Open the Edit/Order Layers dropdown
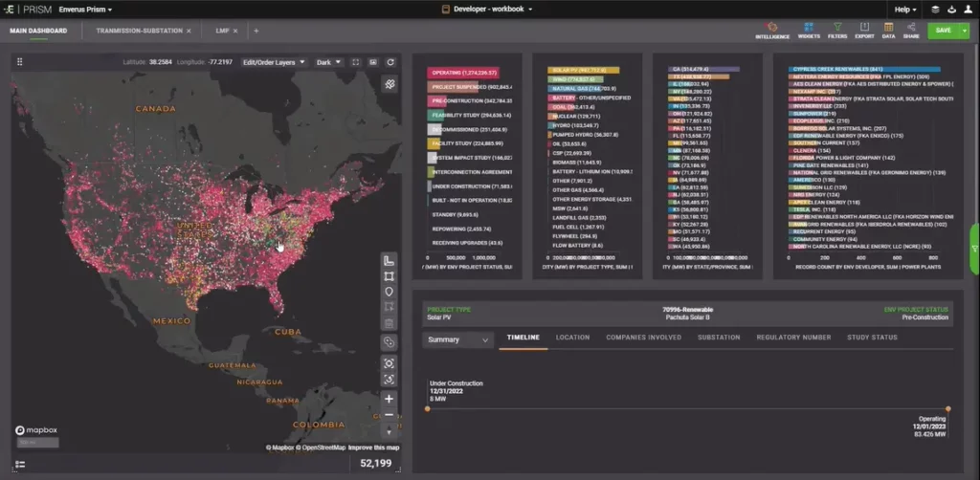Screen dimensions: 980x480 [275, 62]
